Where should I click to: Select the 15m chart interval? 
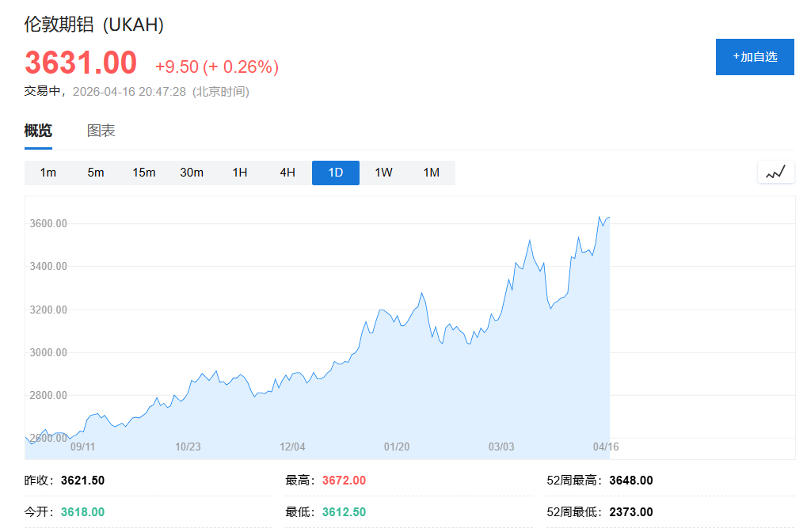[x=143, y=172]
